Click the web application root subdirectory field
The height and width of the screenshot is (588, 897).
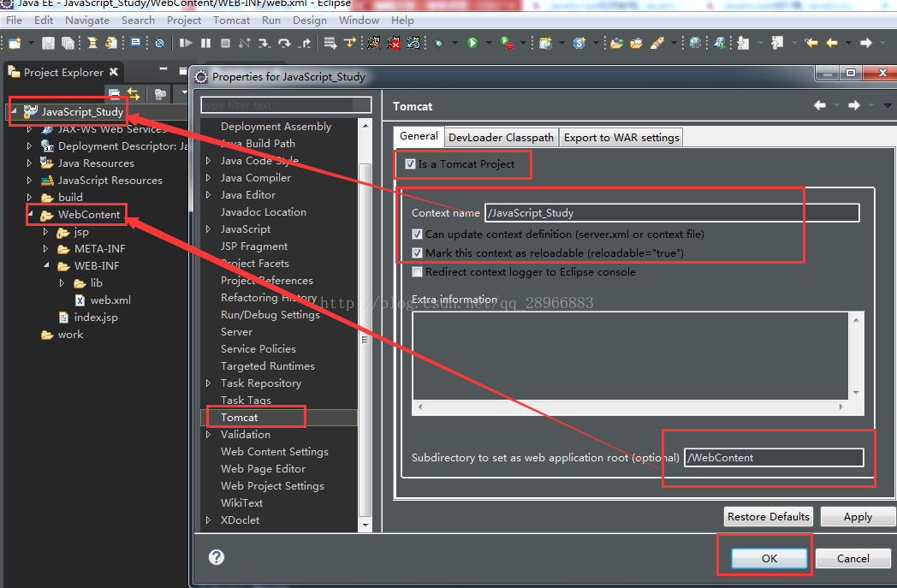[774, 458]
